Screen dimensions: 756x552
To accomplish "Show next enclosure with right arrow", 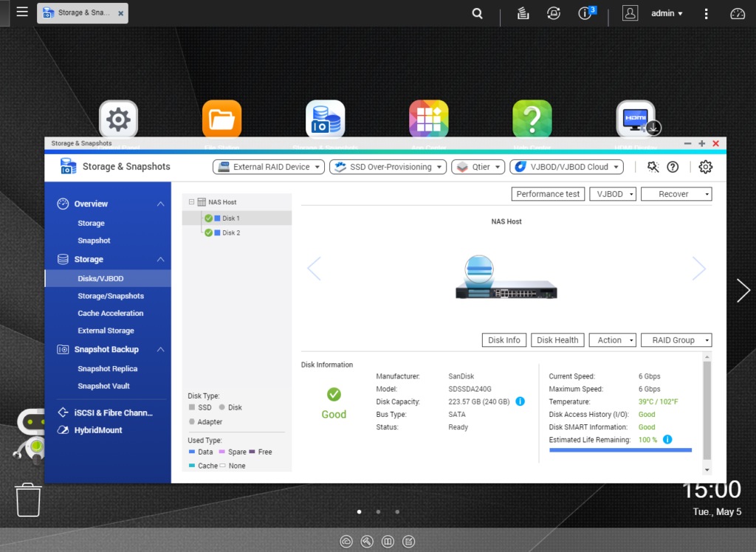I will click(x=699, y=269).
